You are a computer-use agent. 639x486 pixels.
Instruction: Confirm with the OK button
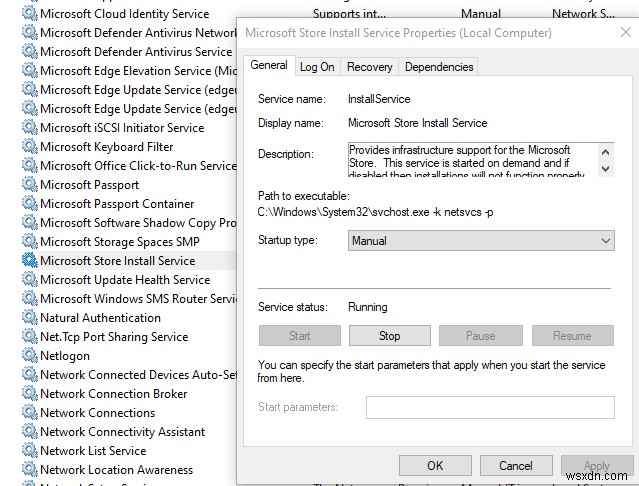[435, 465]
